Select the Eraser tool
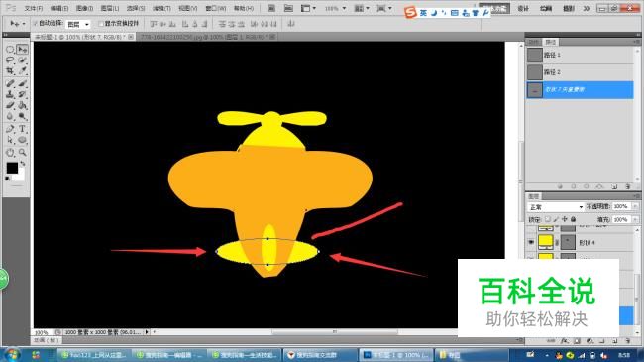The image size is (644, 362). [x=10, y=105]
